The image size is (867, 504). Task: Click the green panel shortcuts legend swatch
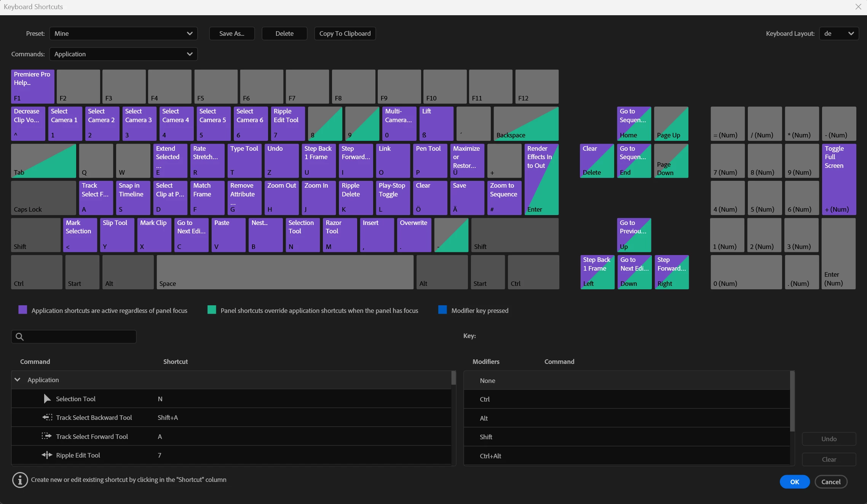pyautogui.click(x=212, y=310)
